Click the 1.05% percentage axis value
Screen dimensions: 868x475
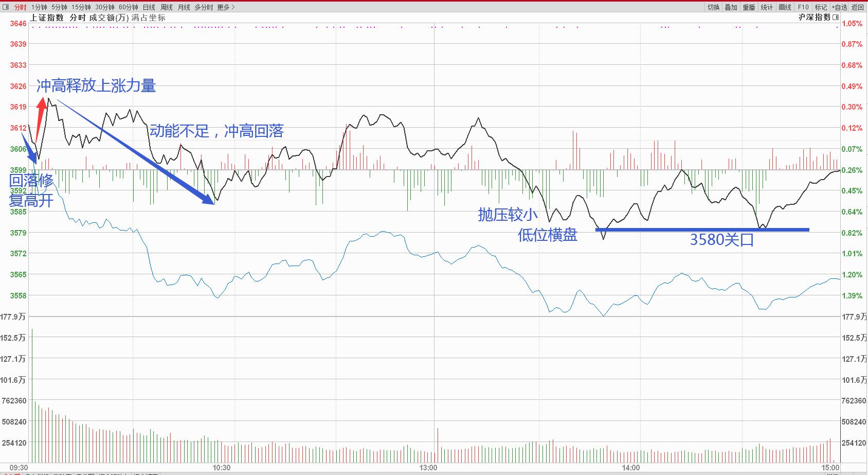point(852,24)
